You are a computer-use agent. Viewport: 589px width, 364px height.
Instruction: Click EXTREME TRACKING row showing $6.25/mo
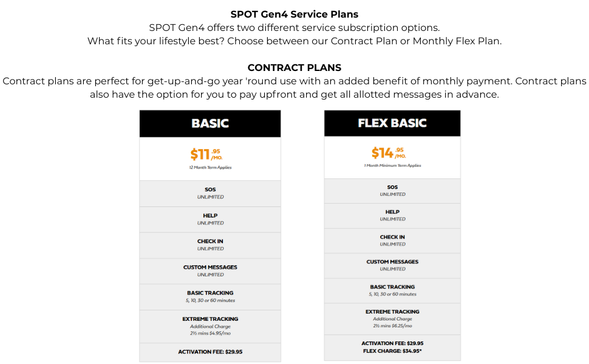pyautogui.click(x=392, y=318)
